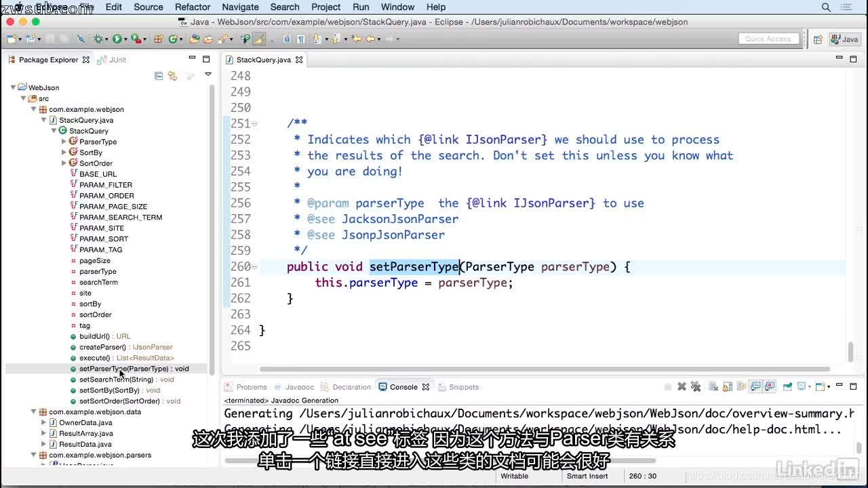The image size is (868, 488).
Task: Open Package Explorer view menu triangle
Action: (x=208, y=75)
